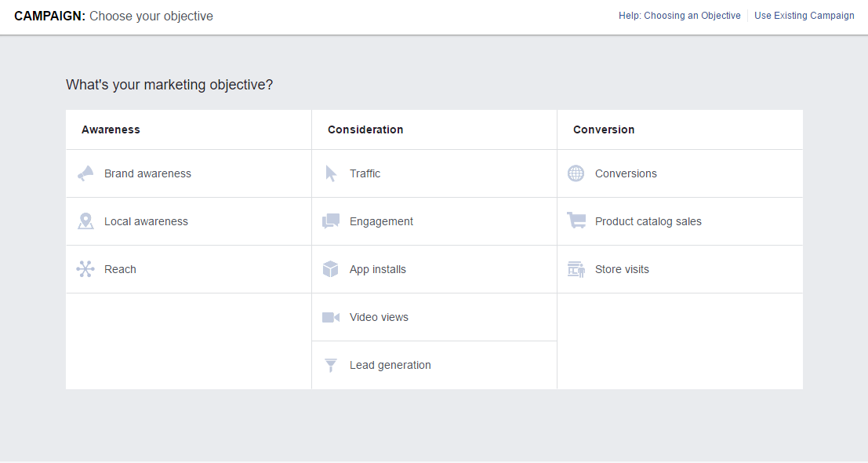868x463 pixels.
Task: Choose the Brand awareness text label
Action: click(x=147, y=173)
